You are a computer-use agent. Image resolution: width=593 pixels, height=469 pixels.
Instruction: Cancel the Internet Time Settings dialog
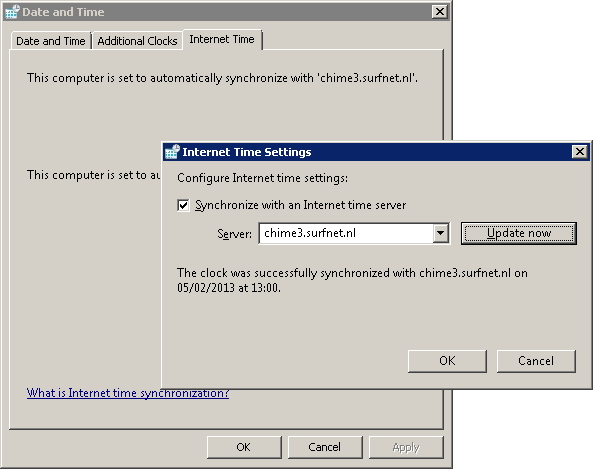coord(536,361)
